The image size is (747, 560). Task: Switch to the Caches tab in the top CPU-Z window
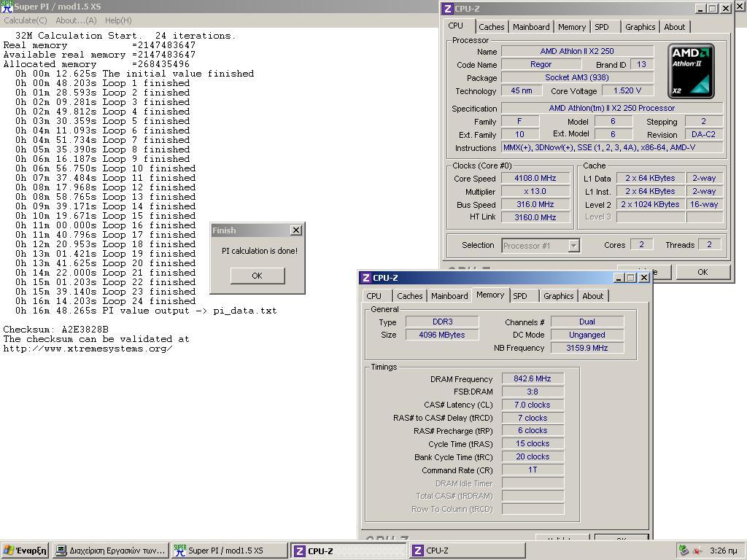[x=491, y=27]
